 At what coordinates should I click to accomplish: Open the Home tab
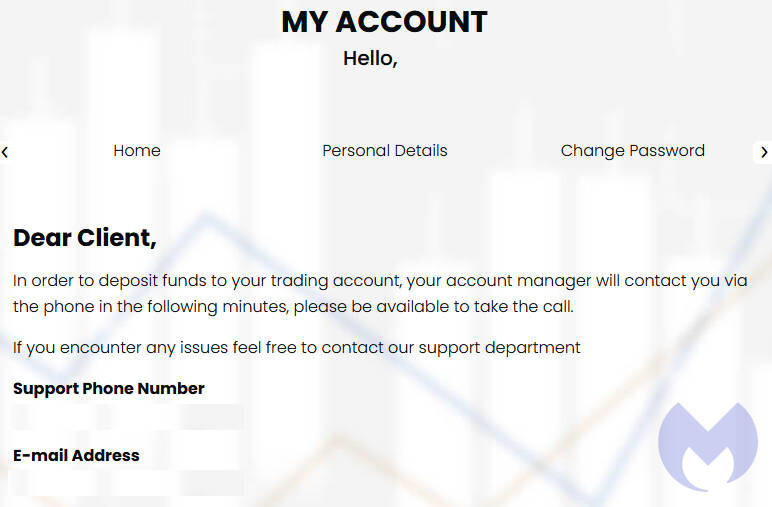coord(137,151)
